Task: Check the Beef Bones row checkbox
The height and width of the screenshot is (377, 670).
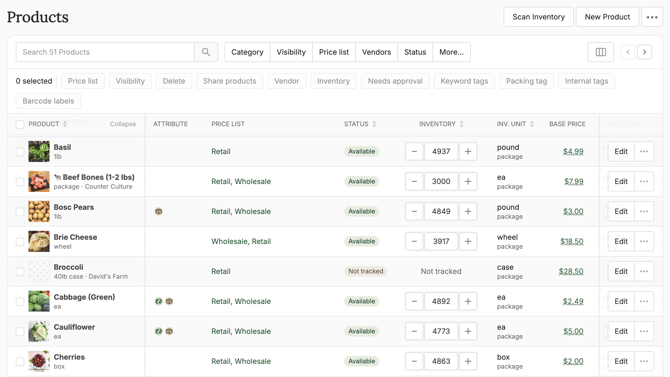Action: pos(20,182)
